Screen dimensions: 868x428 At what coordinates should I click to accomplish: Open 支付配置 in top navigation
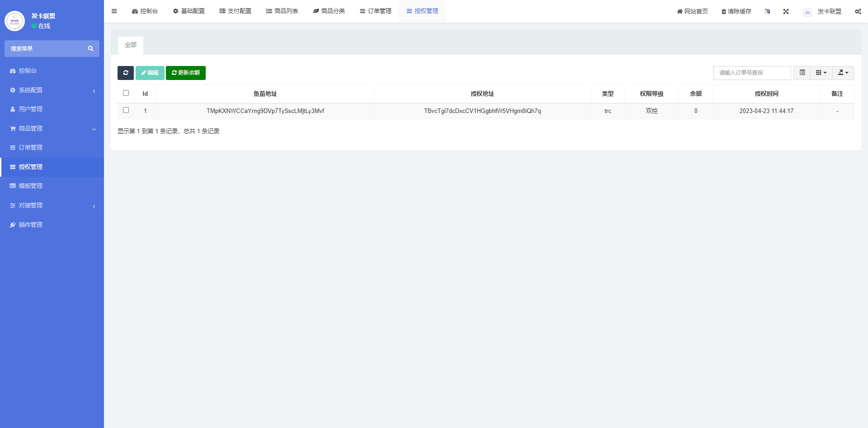pyautogui.click(x=236, y=11)
